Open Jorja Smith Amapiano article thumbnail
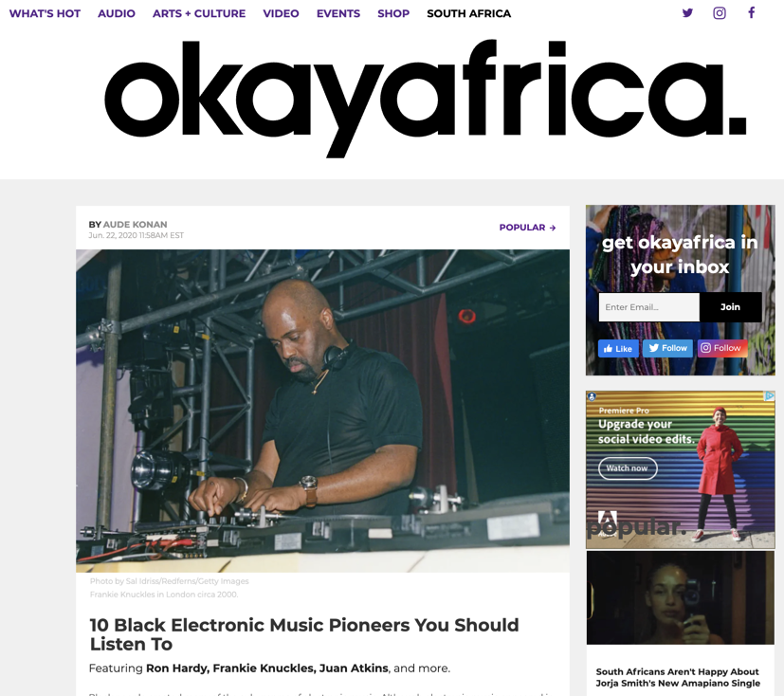The width and height of the screenshot is (784, 696). [x=680, y=598]
